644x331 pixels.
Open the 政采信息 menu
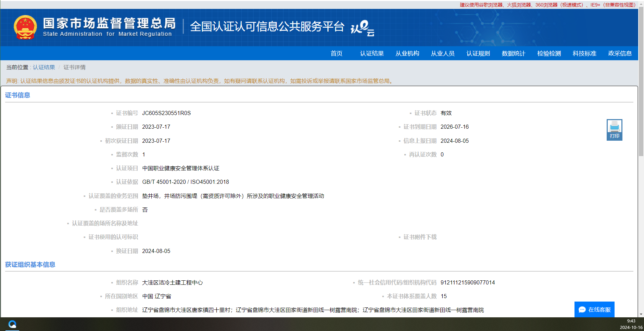tap(620, 53)
